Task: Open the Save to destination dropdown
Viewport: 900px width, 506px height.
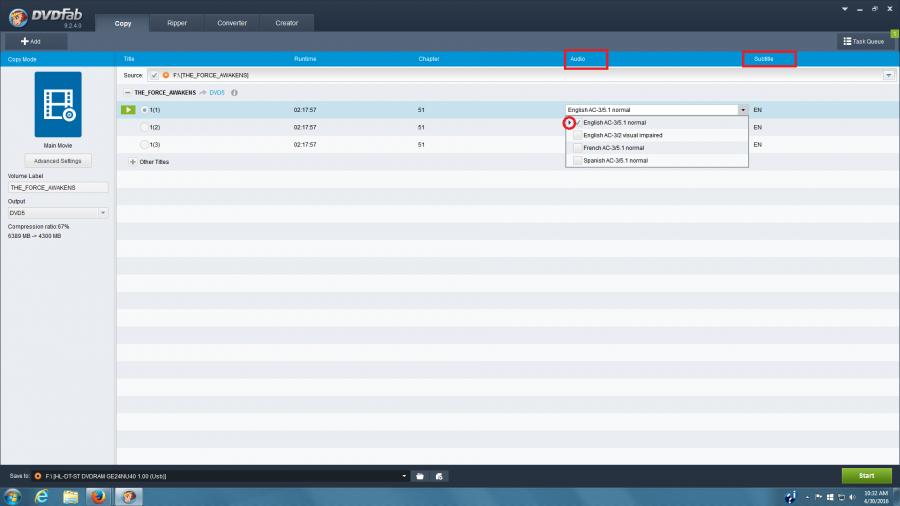Action: (x=404, y=476)
